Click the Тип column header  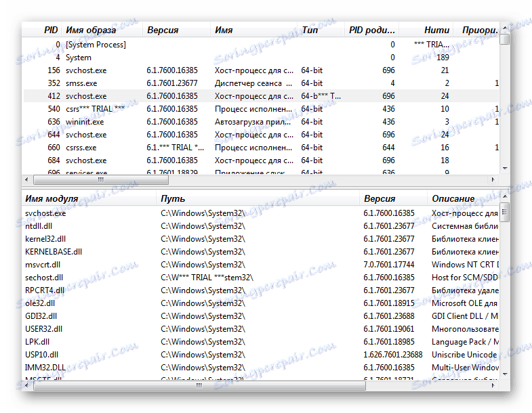click(321, 30)
